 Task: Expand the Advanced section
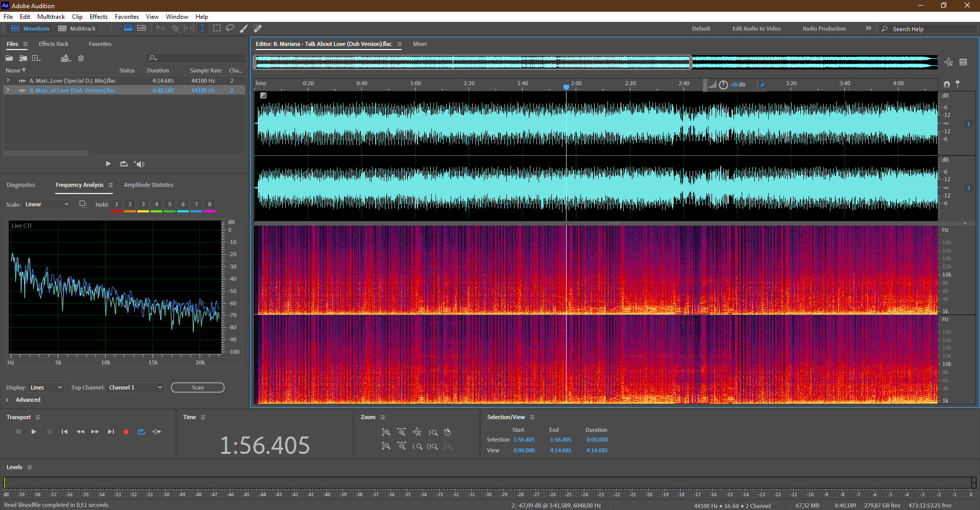tap(7, 400)
